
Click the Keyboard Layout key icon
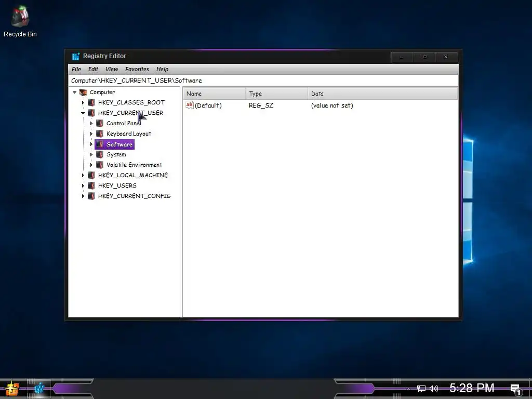click(100, 134)
